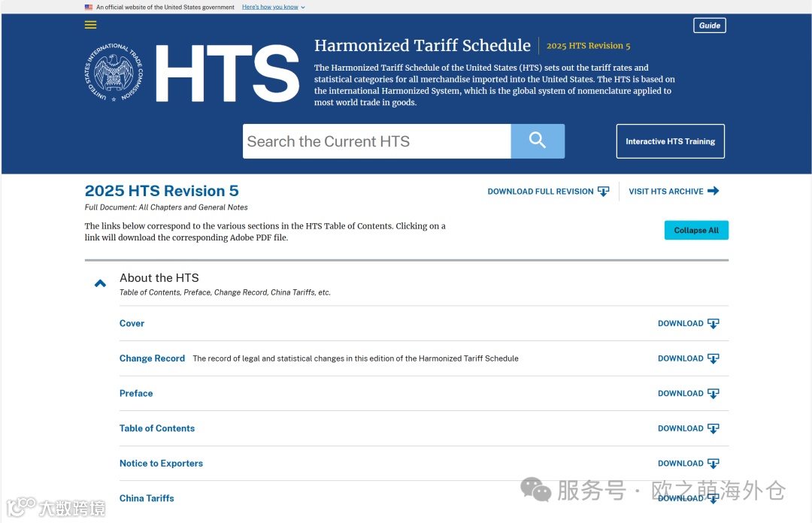Click the magnifying glass search button
This screenshot has height=523, width=812.
538,141
